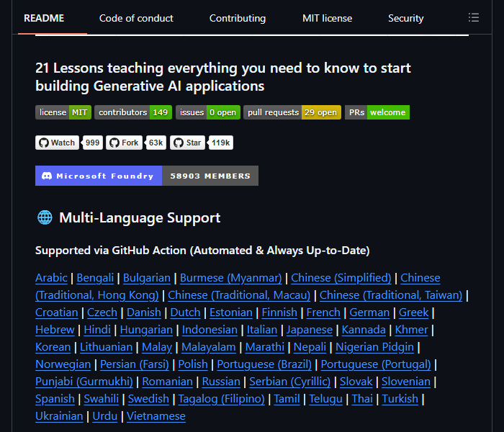Open the Code of conduct tab
Image resolution: width=504 pixels, height=432 pixels.
(x=136, y=18)
